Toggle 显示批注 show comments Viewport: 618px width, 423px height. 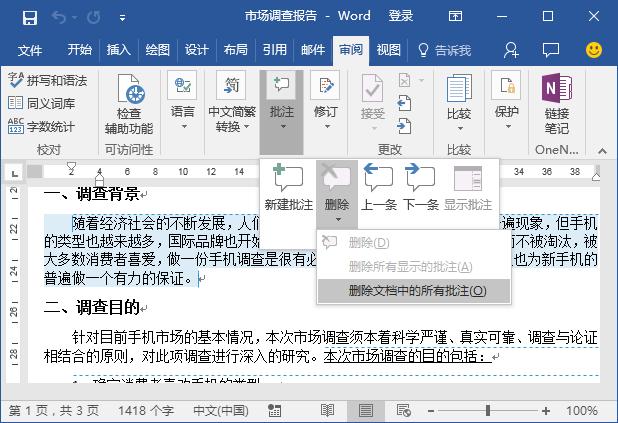468,188
